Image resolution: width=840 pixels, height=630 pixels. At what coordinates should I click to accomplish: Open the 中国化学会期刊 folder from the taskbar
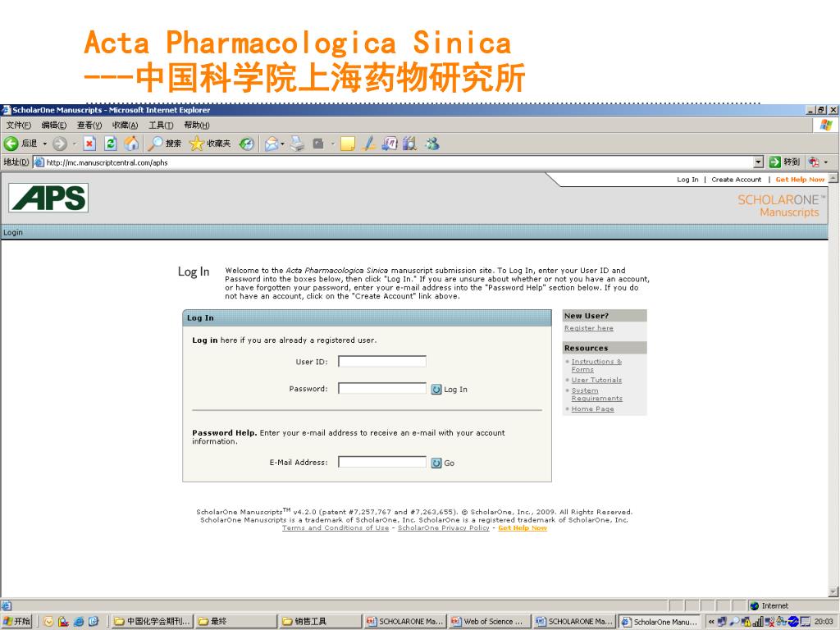(152, 622)
